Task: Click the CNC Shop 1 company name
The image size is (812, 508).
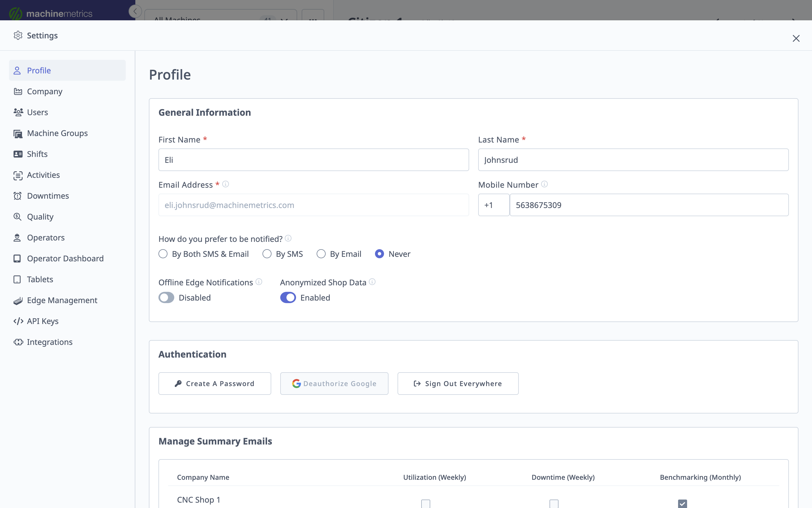Action: [199, 500]
